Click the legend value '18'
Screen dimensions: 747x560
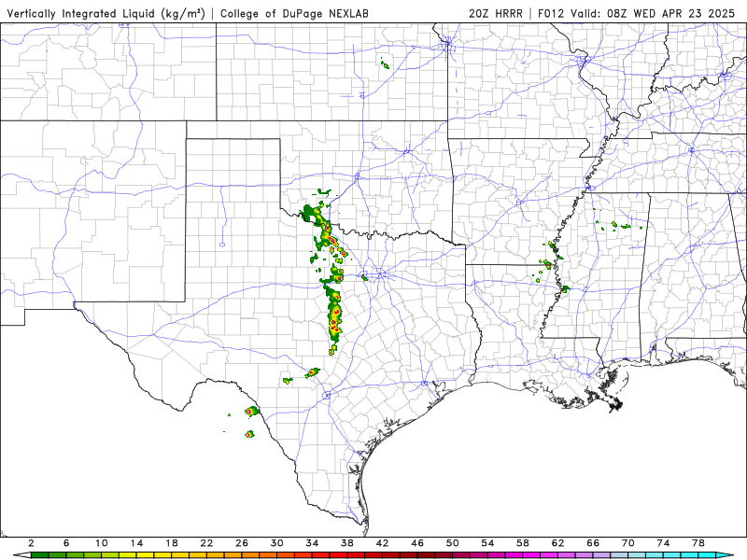point(172,543)
